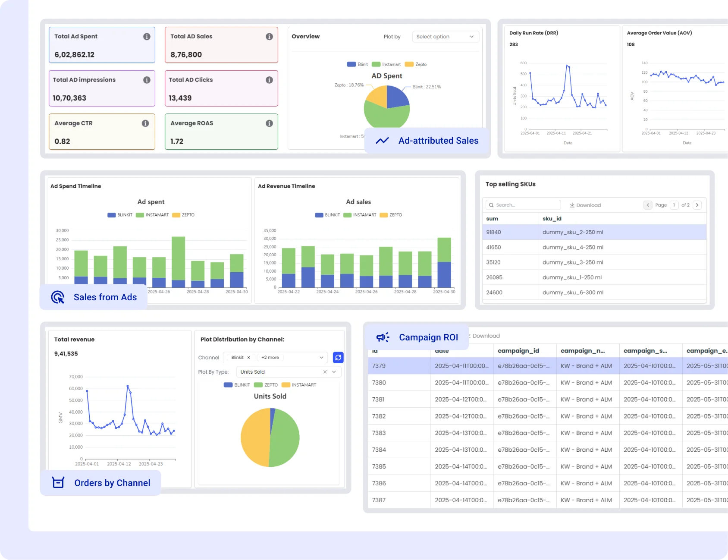
Task: Toggle ZEPTO legend in Ad spent chart
Action: click(x=183, y=215)
